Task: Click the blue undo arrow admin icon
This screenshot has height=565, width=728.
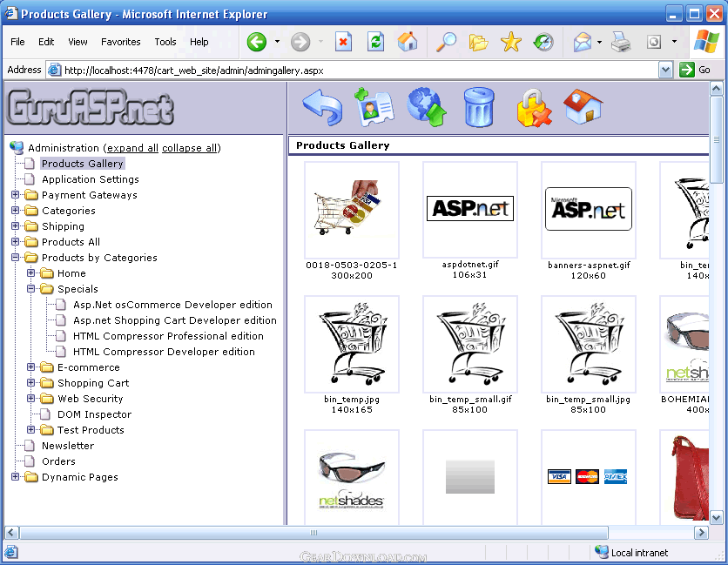Action: click(x=322, y=107)
